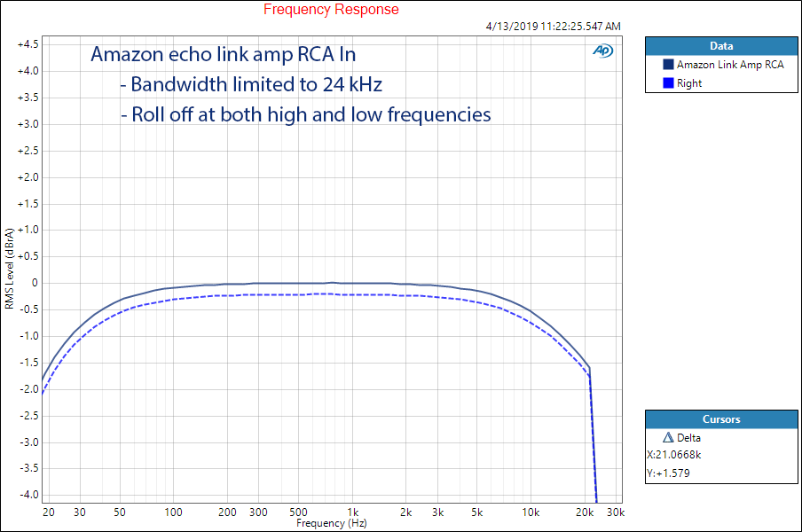Click the 20 Hz X-axis tick label
The width and height of the screenshot is (802, 532).
49,512
